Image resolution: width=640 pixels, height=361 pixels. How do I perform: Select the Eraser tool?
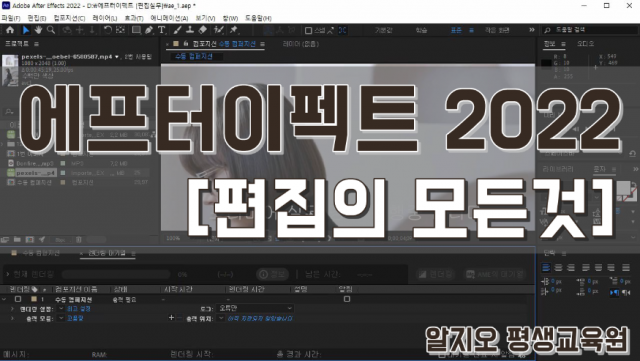pyautogui.click(x=203, y=30)
